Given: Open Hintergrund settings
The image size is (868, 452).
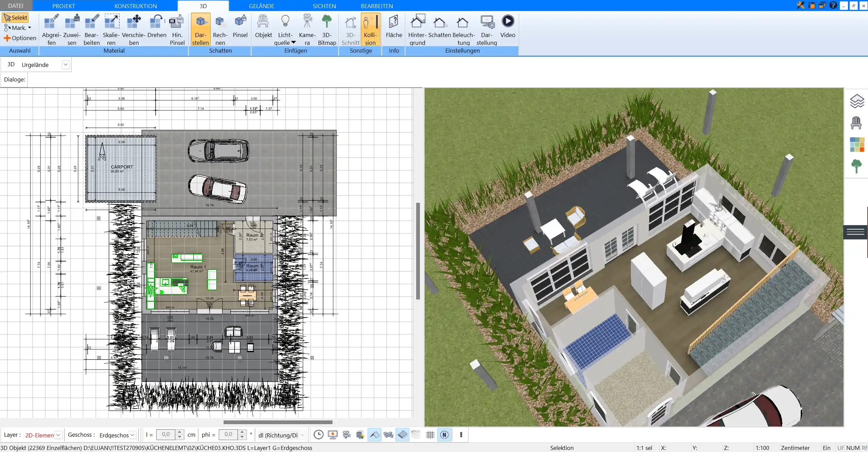Looking at the screenshot, I should (417, 30).
